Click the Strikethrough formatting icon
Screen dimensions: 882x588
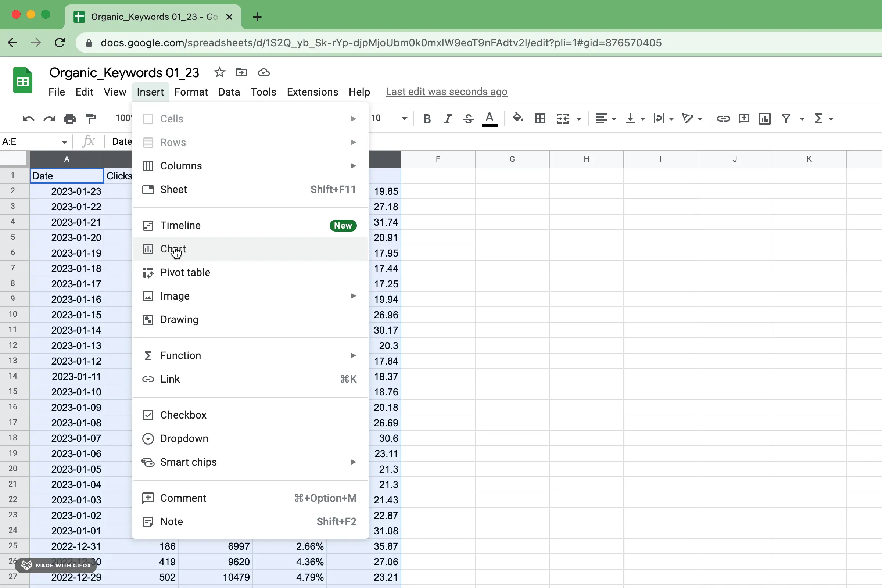pyautogui.click(x=468, y=118)
